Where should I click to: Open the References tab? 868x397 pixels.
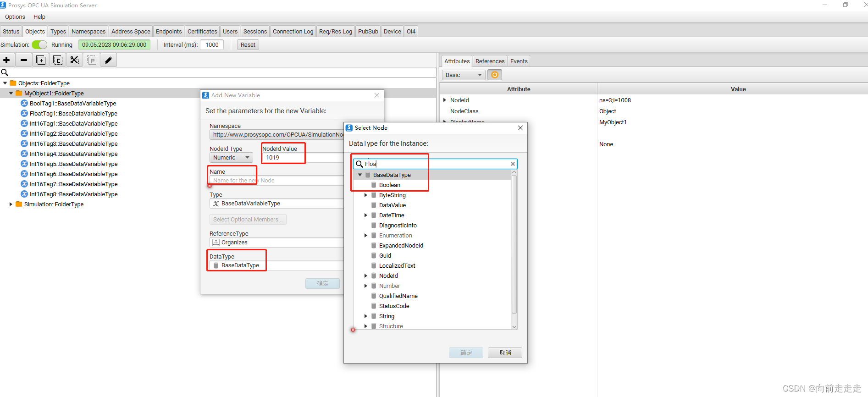(490, 61)
